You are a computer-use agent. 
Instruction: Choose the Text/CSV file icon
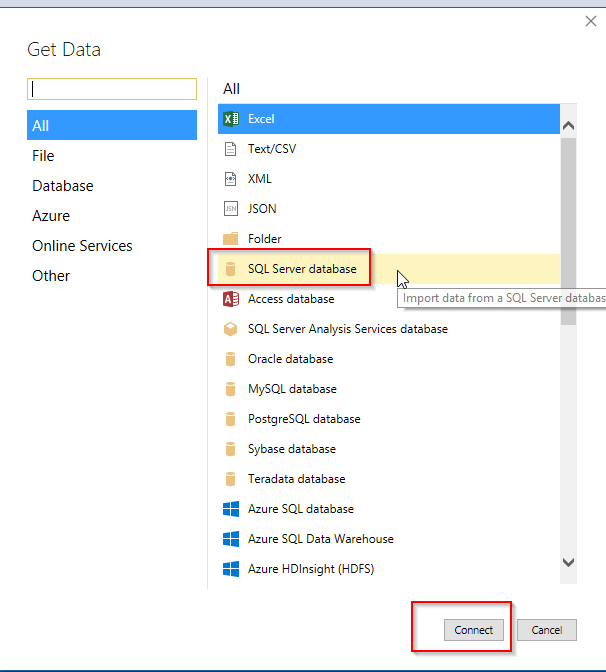(231, 149)
